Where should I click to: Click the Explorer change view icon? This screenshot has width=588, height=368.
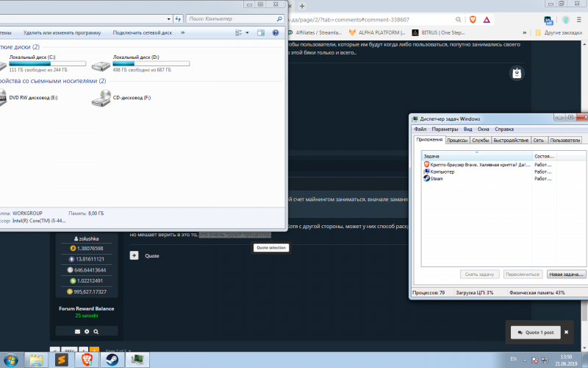238,32
